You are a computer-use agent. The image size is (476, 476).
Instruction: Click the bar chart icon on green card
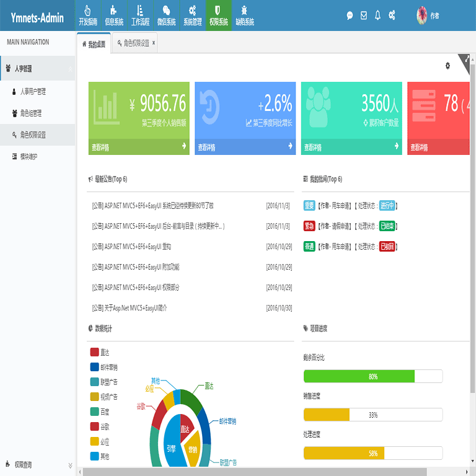click(106, 107)
